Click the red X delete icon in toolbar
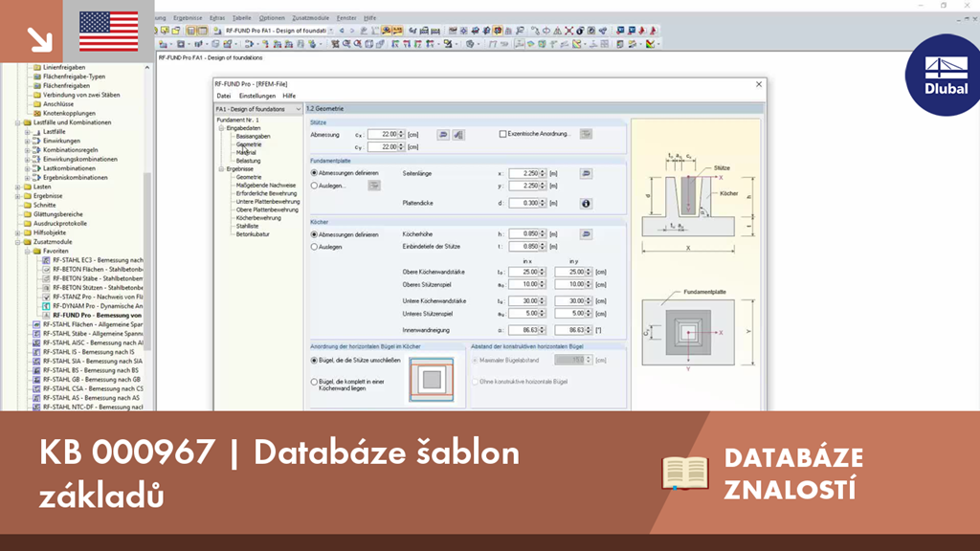The image size is (980, 551). pyautogui.click(x=568, y=30)
